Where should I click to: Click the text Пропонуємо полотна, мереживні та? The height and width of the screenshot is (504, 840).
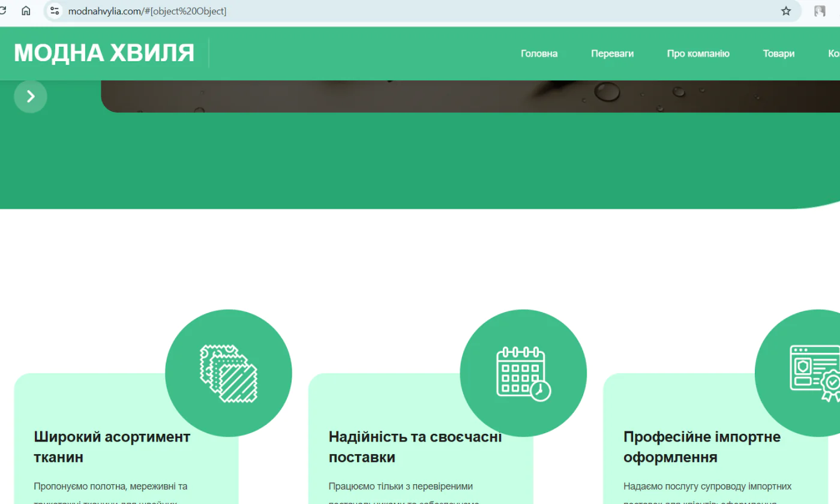click(x=110, y=486)
